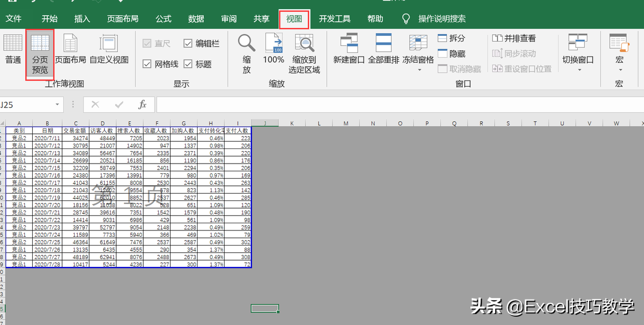This screenshot has width=644, height=325.
Task: View Side by Side (并排查看)
Action: pyautogui.click(x=514, y=38)
